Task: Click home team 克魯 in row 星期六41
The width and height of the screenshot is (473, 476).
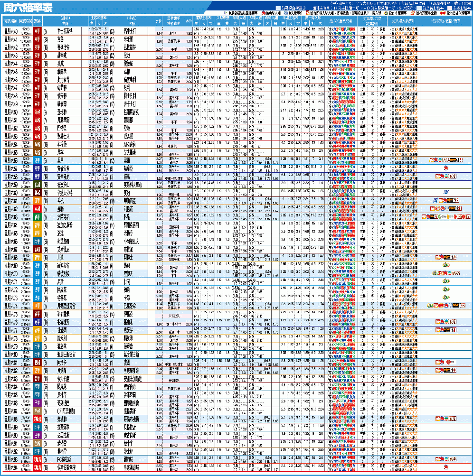Action: (x=60, y=39)
